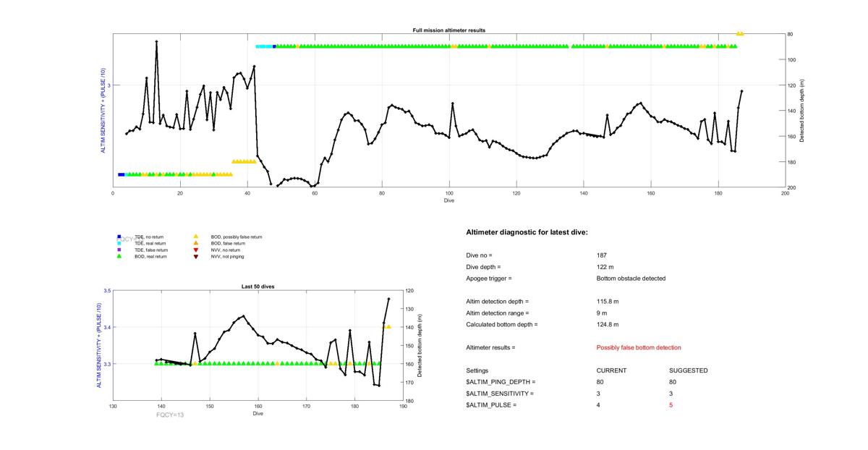Click the 'Settings' column header
Screen dimensions: 868x450
coord(477,371)
